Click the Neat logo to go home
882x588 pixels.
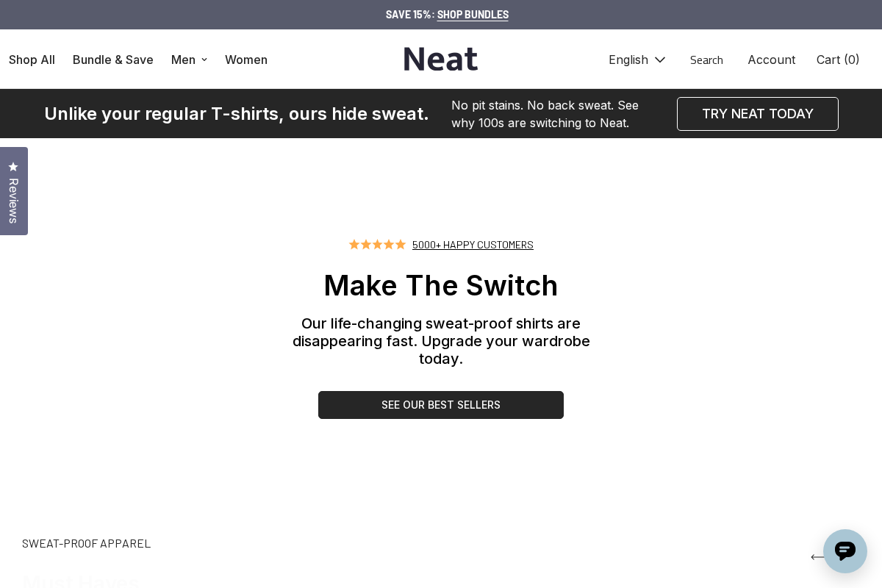point(440,59)
